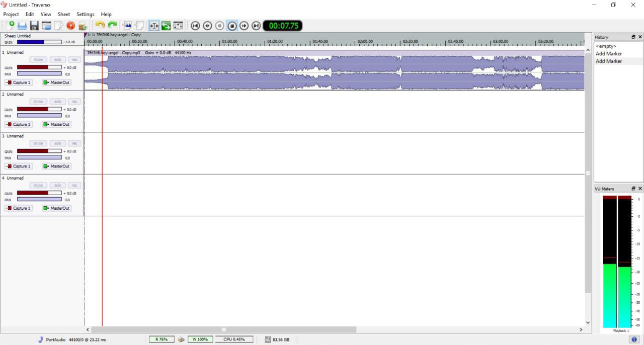The image size is (644, 345).
Task: Save the project with the floppy disk icon
Action: (x=34, y=26)
